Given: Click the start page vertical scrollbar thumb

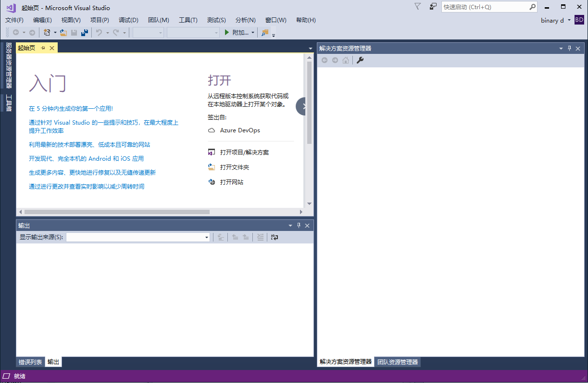Looking at the screenshot, I should click(309, 102).
